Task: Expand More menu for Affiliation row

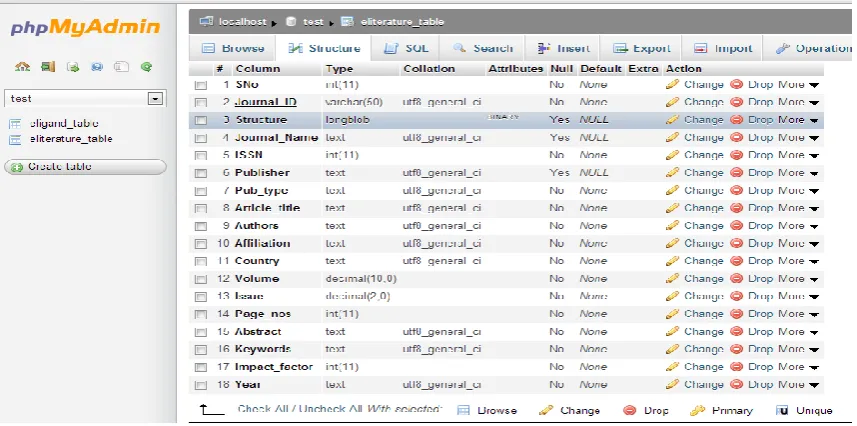Action: (x=798, y=243)
